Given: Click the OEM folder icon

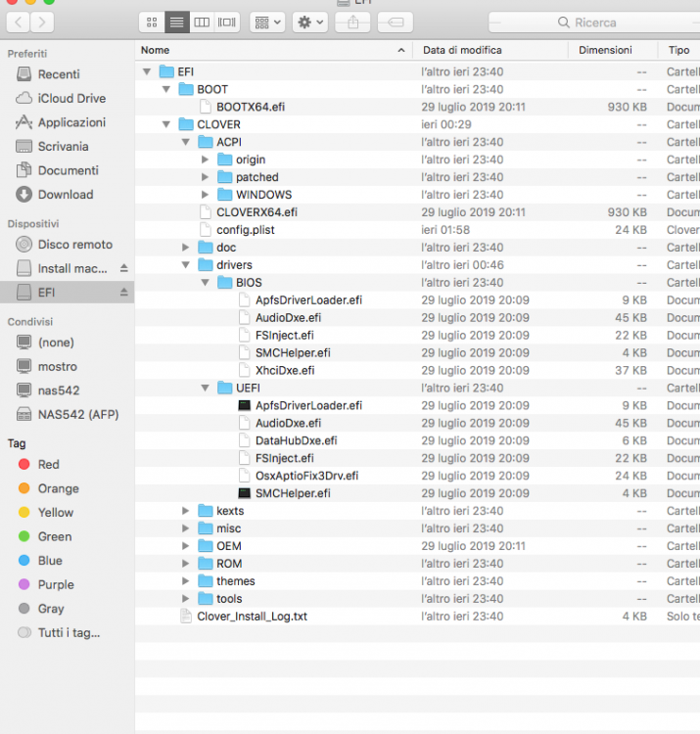Looking at the screenshot, I should click(206, 546).
